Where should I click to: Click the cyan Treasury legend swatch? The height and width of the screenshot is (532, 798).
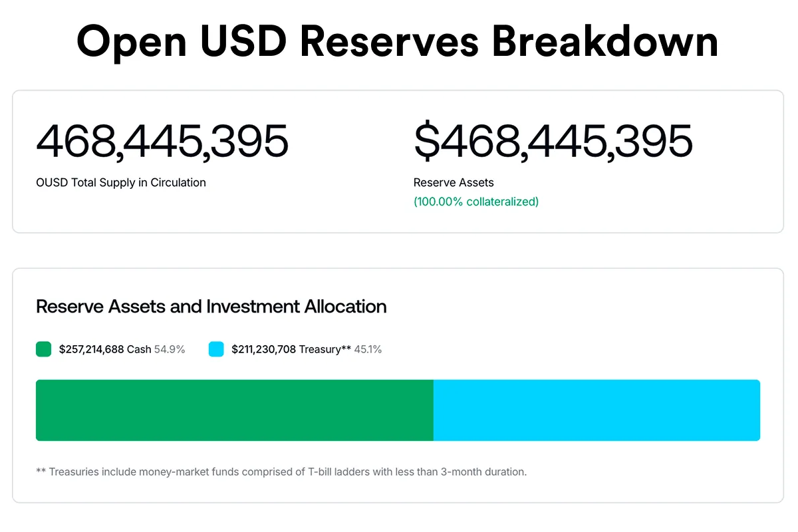pos(216,349)
